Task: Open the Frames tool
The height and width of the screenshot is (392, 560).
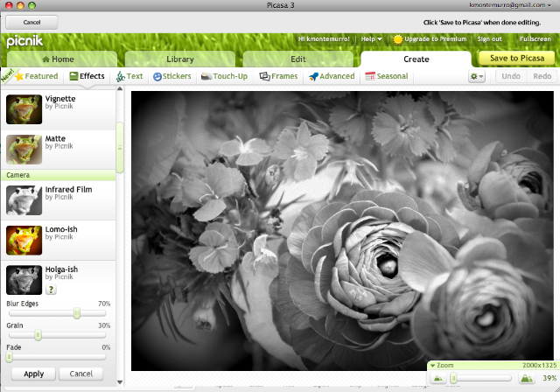Action: pyautogui.click(x=278, y=76)
